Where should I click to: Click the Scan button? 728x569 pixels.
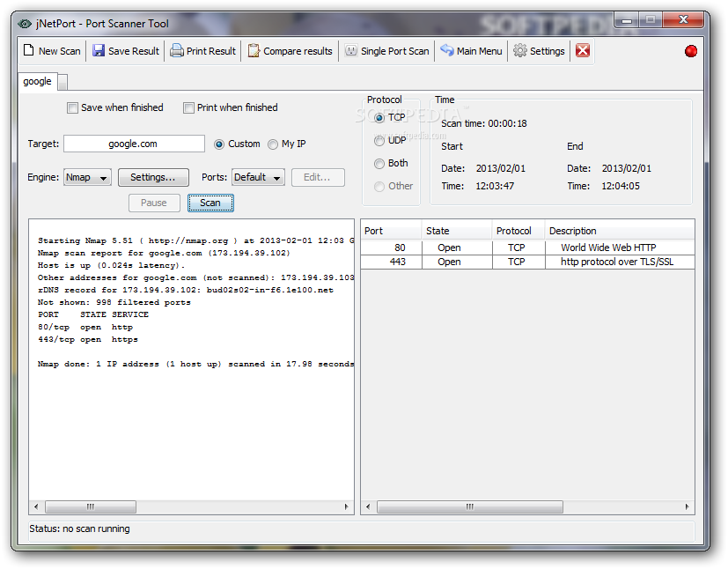[x=210, y=203]
